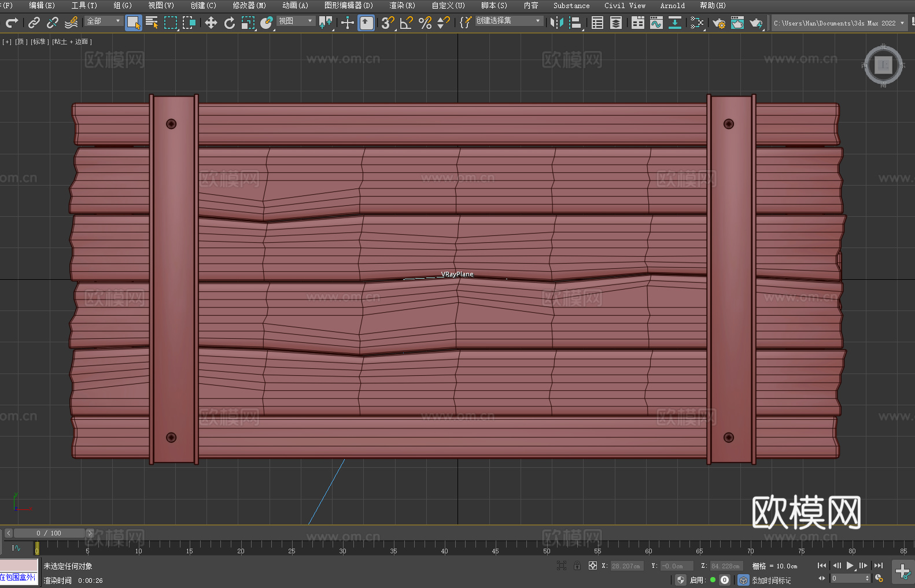Screen dimensions: 915x588
Task: Click the time slider '0 / 100' handle
Action: 49,533
